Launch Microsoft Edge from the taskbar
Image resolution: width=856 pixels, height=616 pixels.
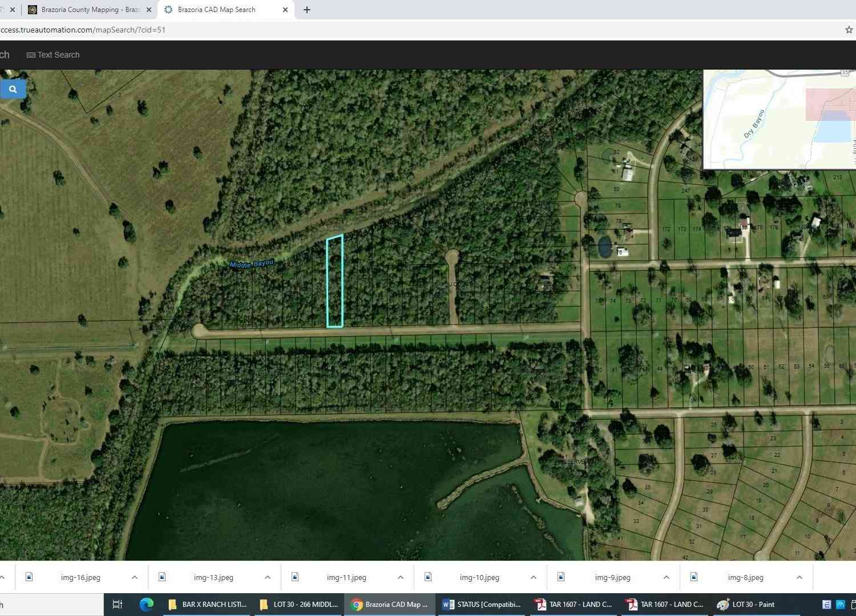[x=147, y=605]
